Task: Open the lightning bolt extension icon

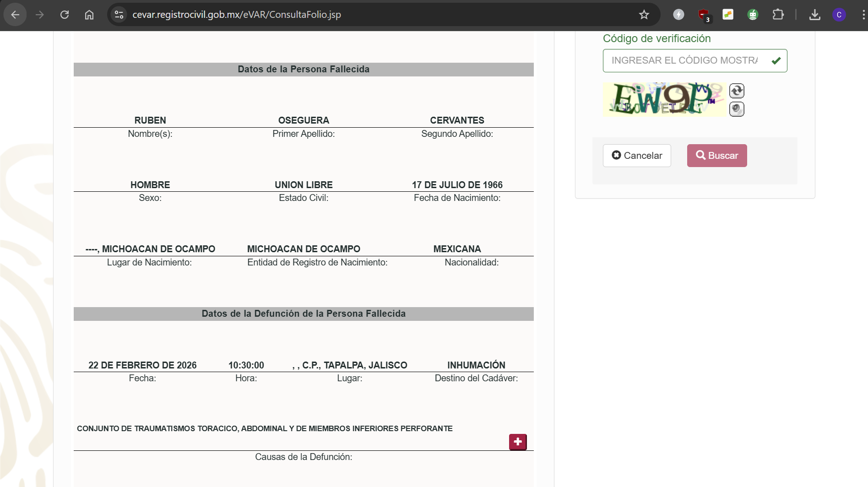Action: coord(678,15)
